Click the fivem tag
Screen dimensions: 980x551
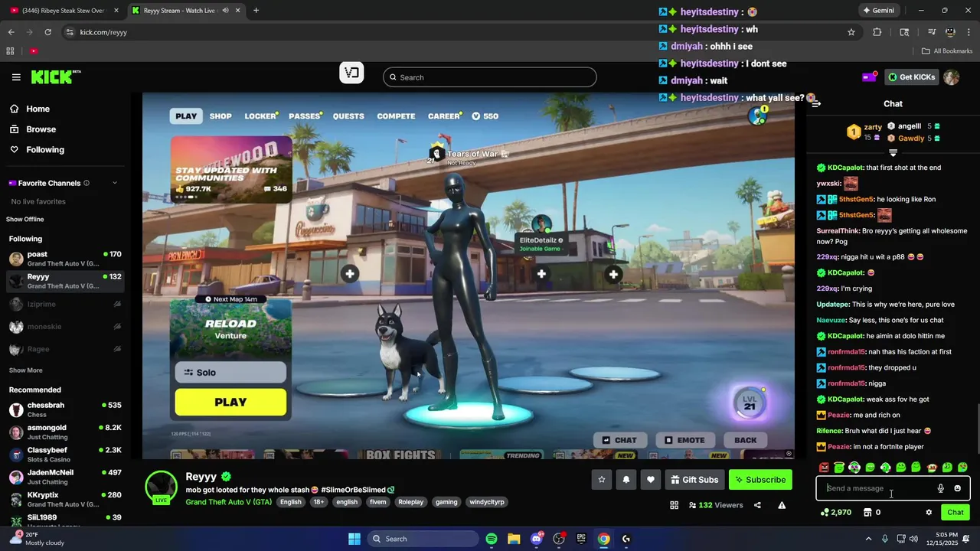[377, 502]
